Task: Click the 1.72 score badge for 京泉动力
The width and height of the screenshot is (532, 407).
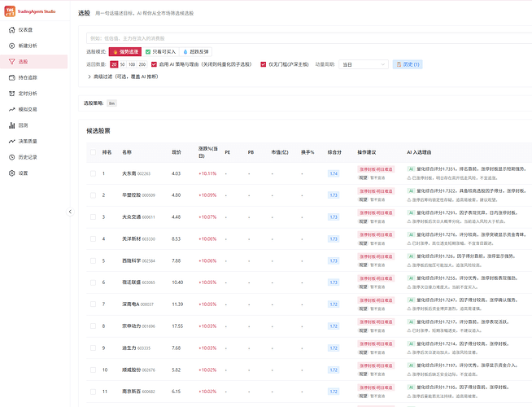Action: click(334, 326)
